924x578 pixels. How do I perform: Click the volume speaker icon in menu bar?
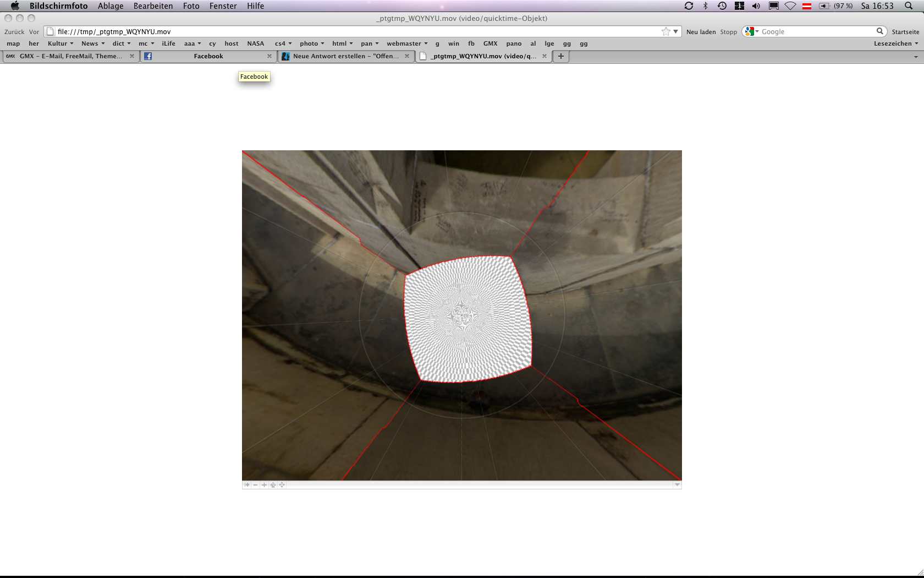pyautogui.click(x=756, y=6)
